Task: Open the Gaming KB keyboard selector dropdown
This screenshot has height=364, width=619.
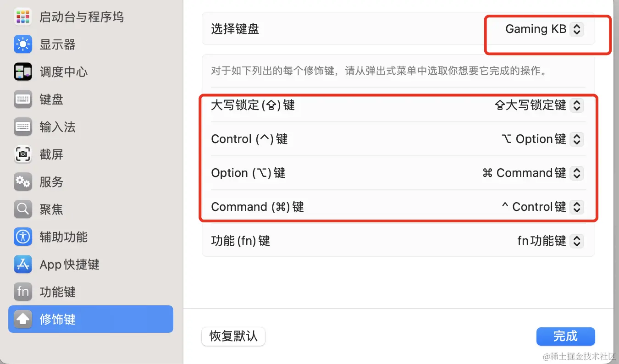Action: [x=544, y=29]
